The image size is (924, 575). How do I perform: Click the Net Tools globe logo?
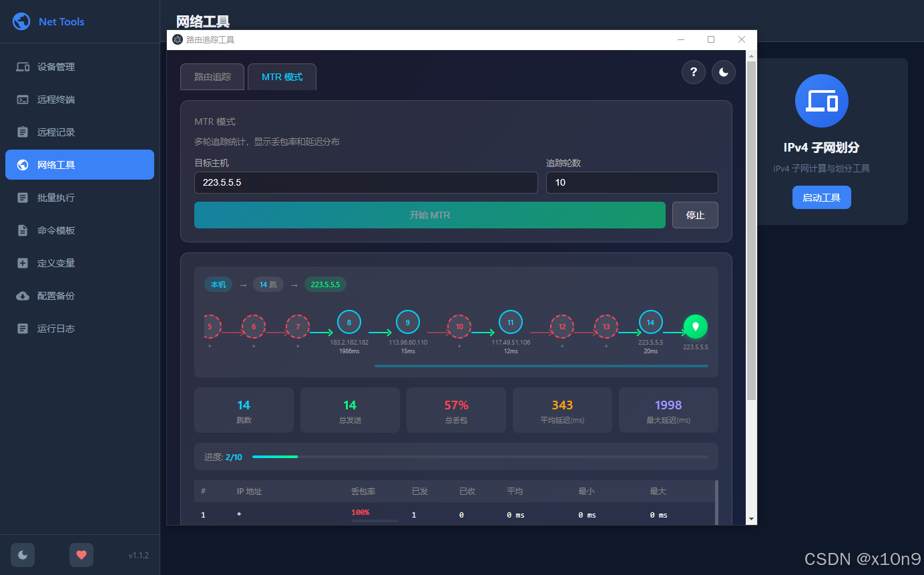[21, 21]
